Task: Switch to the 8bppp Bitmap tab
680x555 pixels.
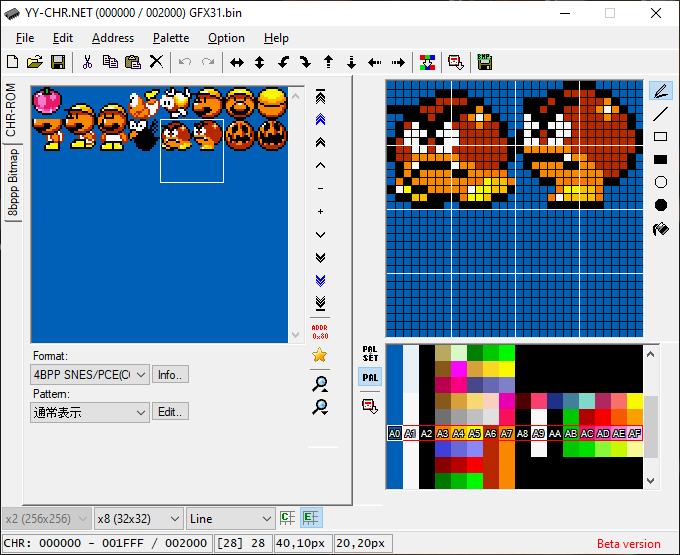Action: 13,182
